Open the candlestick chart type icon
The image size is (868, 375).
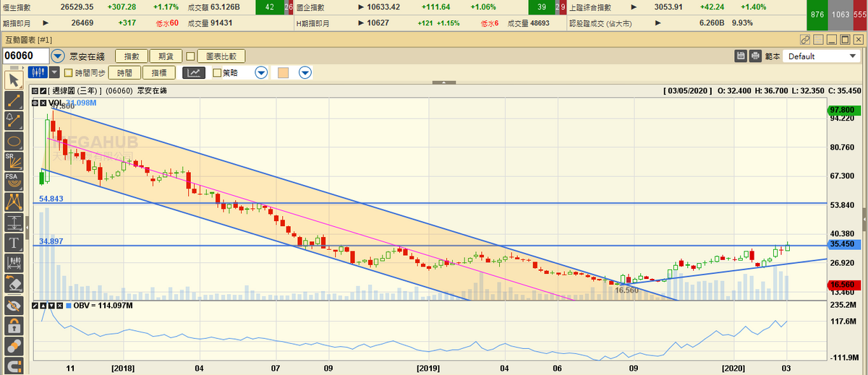pos(38,72)
